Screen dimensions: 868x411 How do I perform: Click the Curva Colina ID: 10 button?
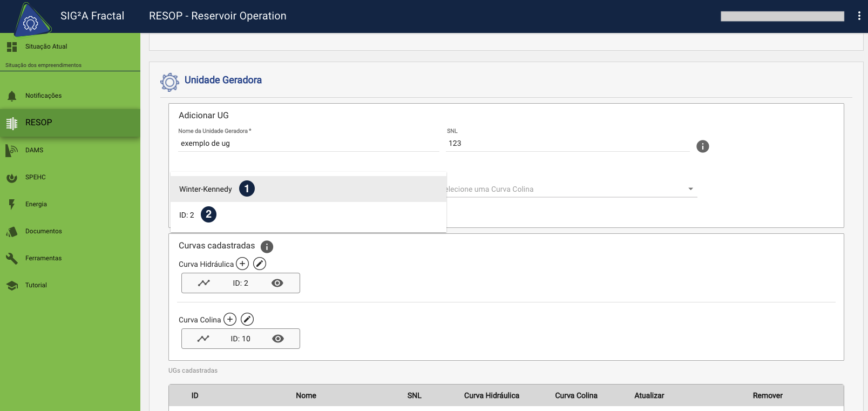pos(240,339)
